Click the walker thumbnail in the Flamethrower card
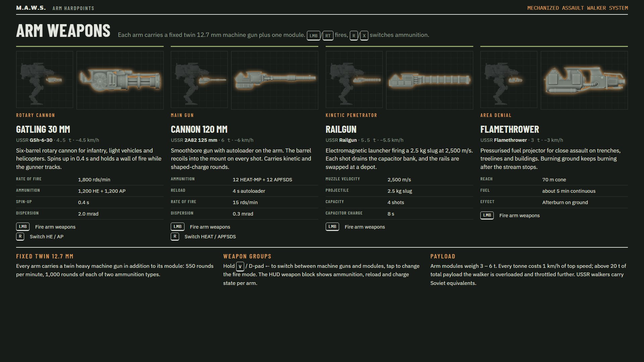Viewport: 644px width, 362px height. click(509, 79)
